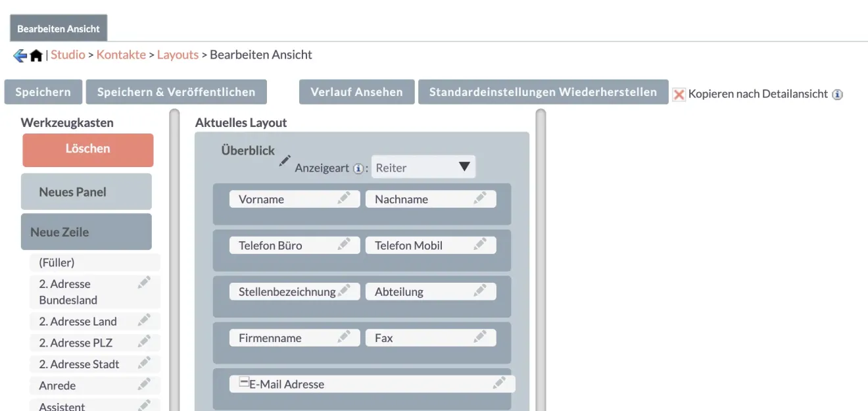Click the Speichern button
The width and height of the screenshot is (868, 411).
43,91
